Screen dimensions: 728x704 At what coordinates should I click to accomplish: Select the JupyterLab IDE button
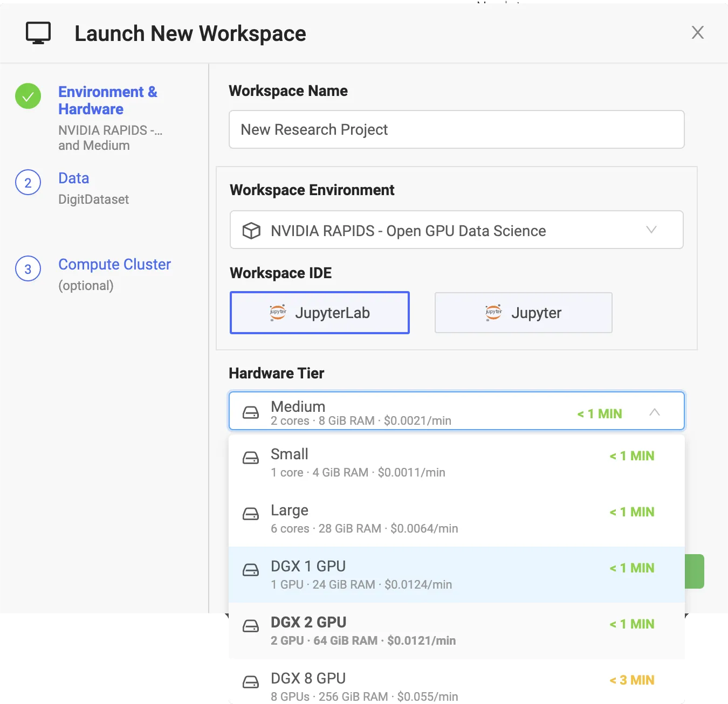pos(320,313)
